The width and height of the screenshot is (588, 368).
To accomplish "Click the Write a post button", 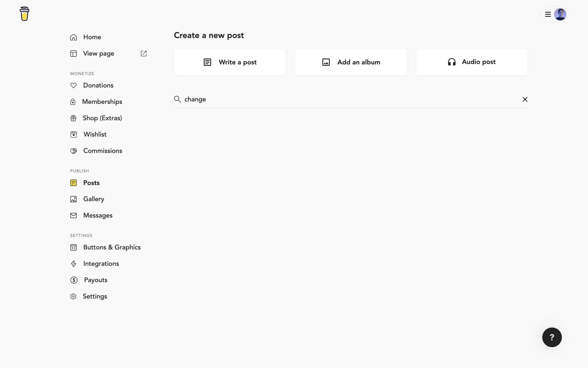I will [x=230, y=62].
